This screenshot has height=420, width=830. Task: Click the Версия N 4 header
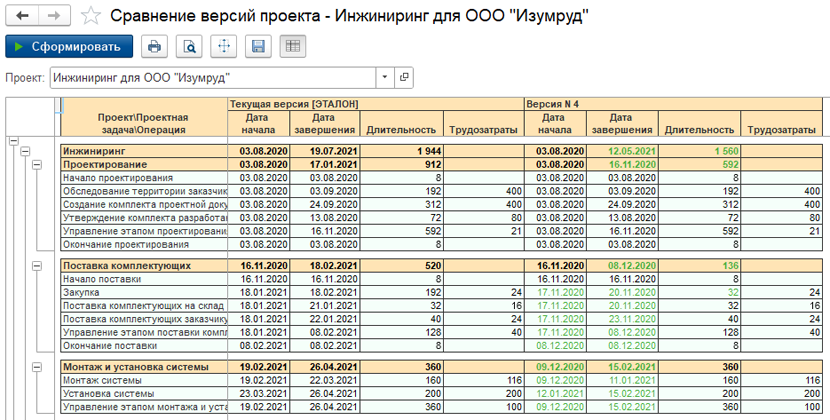673,104
